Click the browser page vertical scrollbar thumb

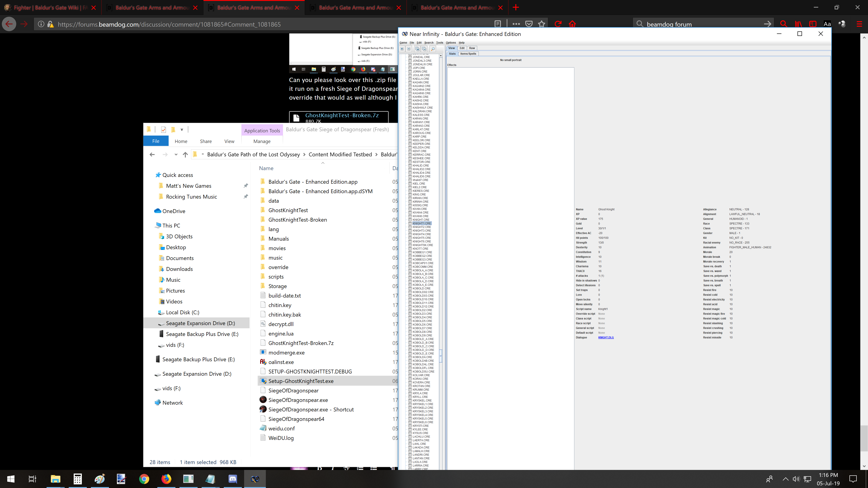[864, 439]
